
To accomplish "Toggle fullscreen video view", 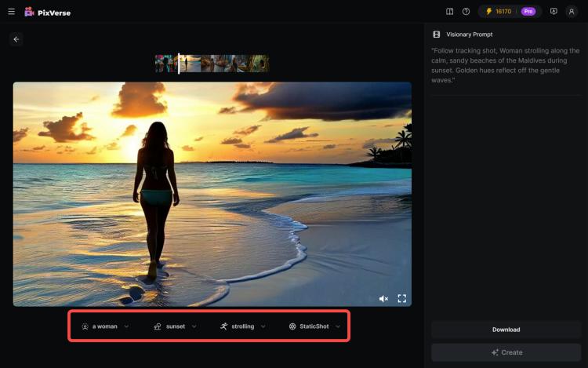I will (402, 299).
